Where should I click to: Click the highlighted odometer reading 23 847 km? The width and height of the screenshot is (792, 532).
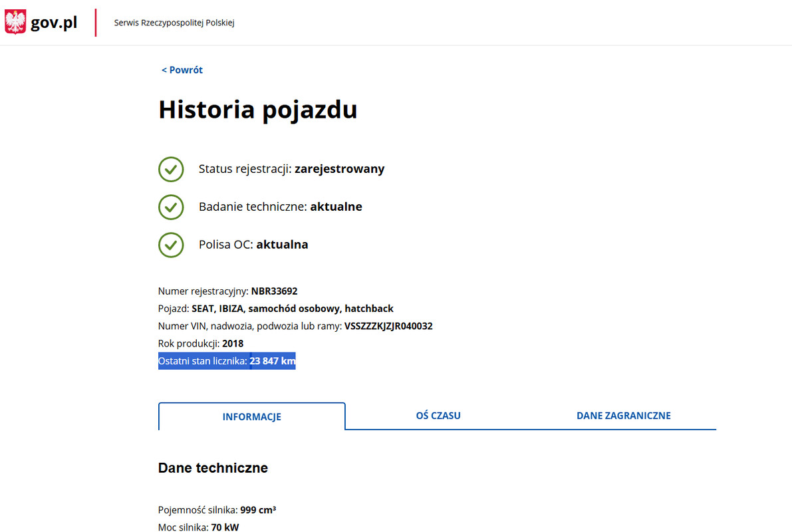272,361
